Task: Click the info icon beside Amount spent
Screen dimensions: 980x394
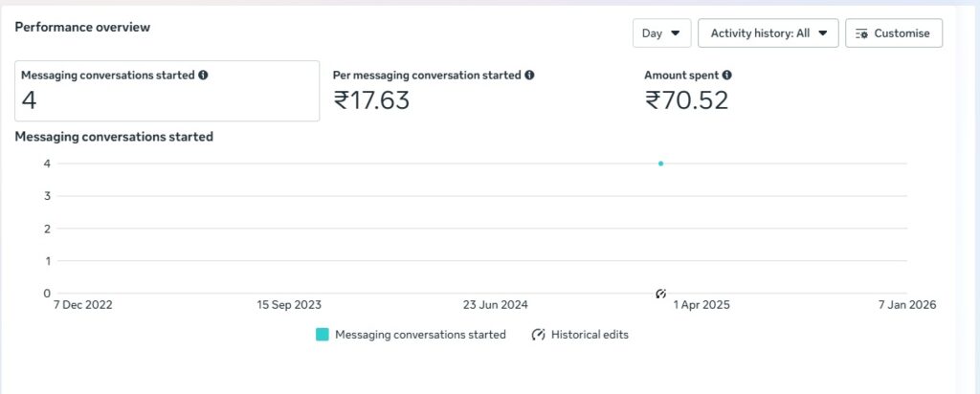Action: point(727,75)
